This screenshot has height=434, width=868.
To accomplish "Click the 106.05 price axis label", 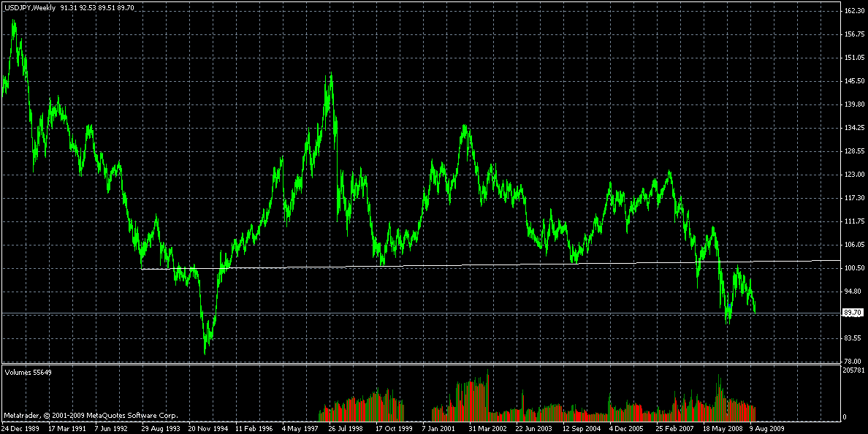I will [853, 245].
